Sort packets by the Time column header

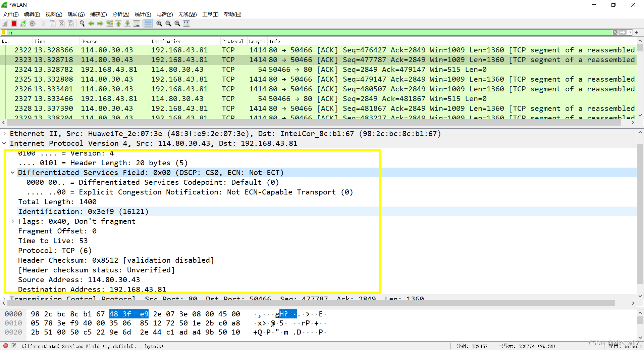click(56, 41)
